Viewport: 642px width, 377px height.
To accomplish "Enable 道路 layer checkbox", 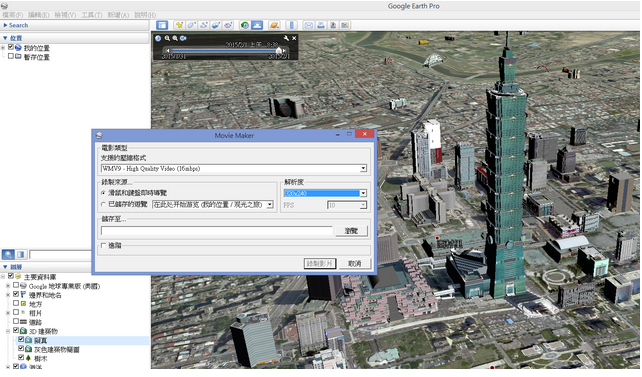I will pos(16,321).
